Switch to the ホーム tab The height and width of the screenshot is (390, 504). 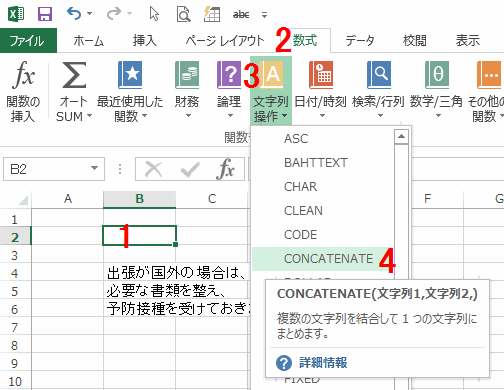click(x=88, y=41)
